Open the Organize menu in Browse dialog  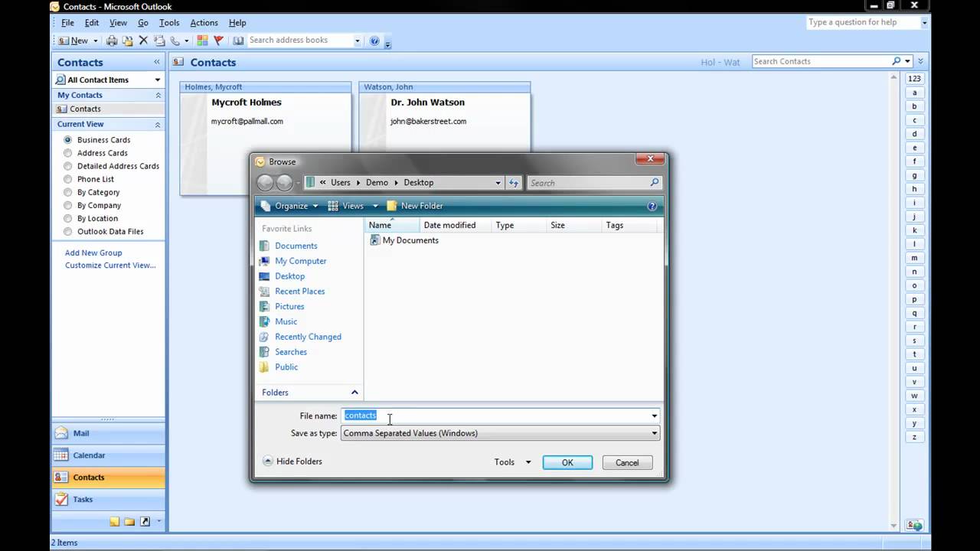(289, 206)
